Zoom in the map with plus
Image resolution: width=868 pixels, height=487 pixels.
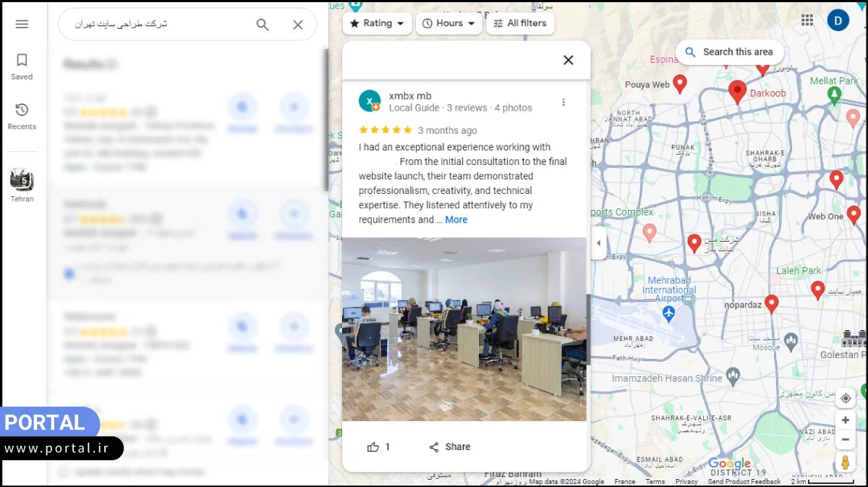(846, 420)
